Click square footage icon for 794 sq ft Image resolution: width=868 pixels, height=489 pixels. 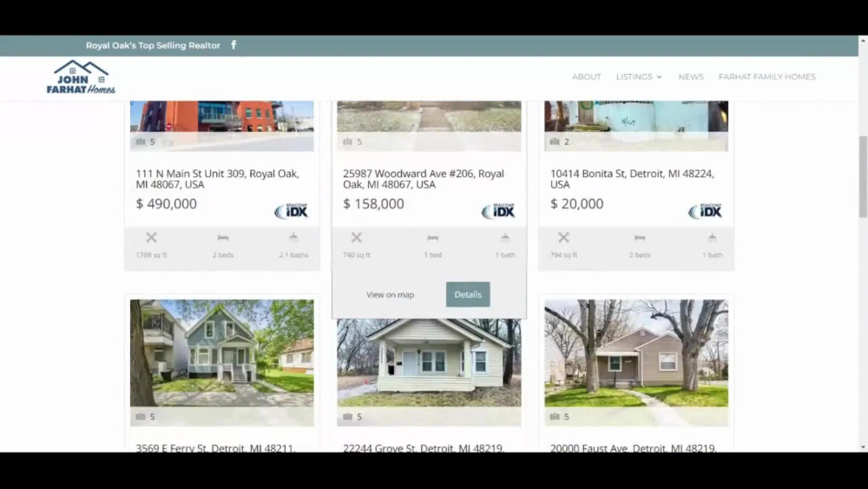click(563, 238)
